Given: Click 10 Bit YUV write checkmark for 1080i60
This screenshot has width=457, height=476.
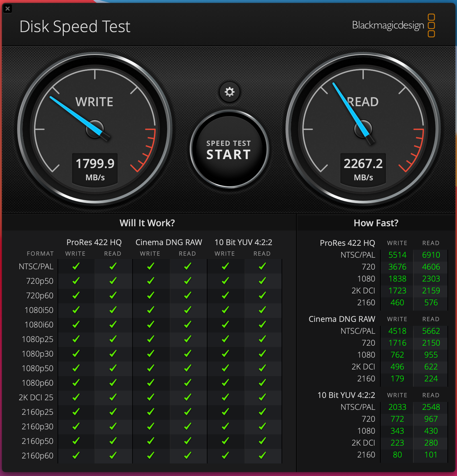Looking at the screenshot, I should pyautogui.click(x=225, y=325).
